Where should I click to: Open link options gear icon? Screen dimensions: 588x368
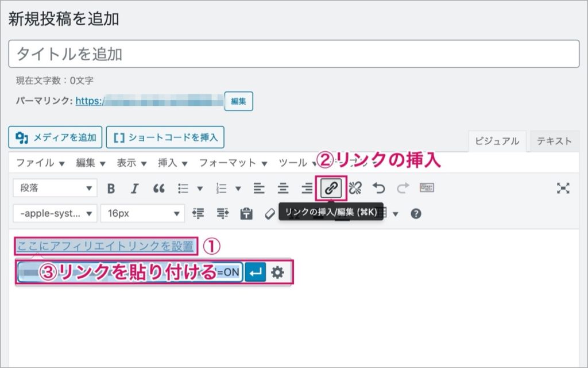coord(277,272)
